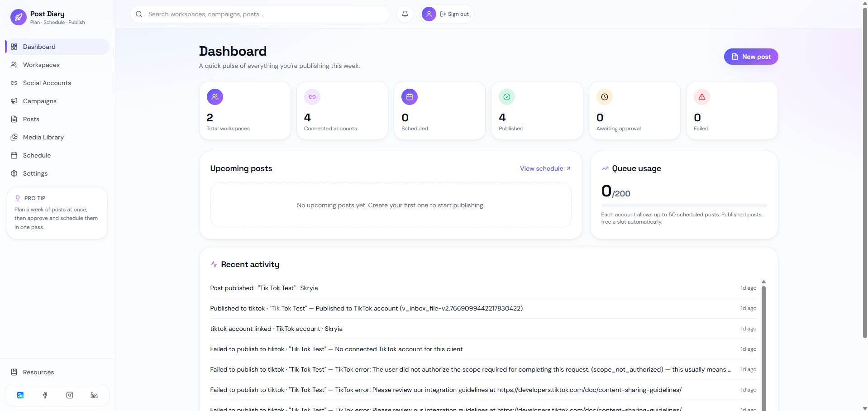This screenshot has width=868, height=411.
Task: Click the Awaiting approval clock icon
Action: coord(605,97)
